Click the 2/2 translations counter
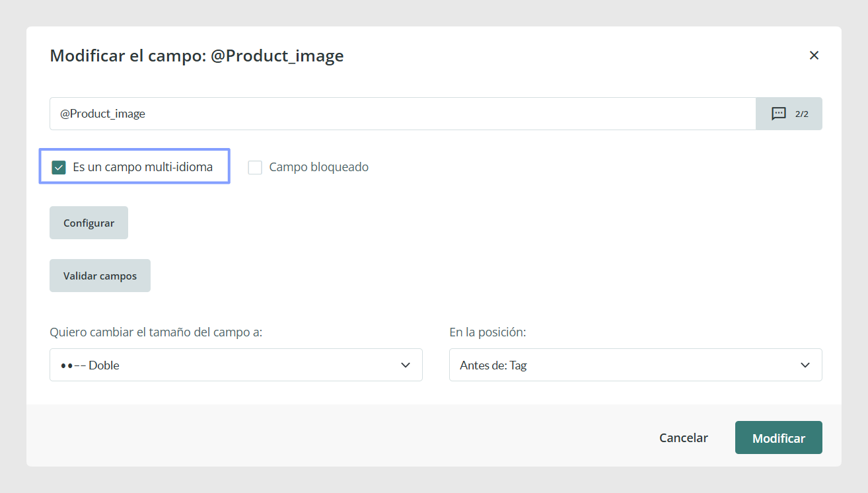The image size is (868, 493). pos(802,114)
